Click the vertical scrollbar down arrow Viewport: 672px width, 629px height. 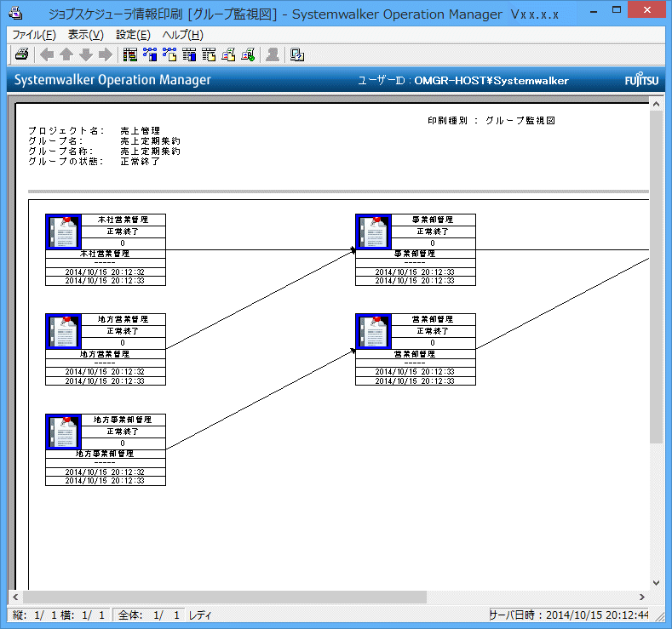(656, 583)
